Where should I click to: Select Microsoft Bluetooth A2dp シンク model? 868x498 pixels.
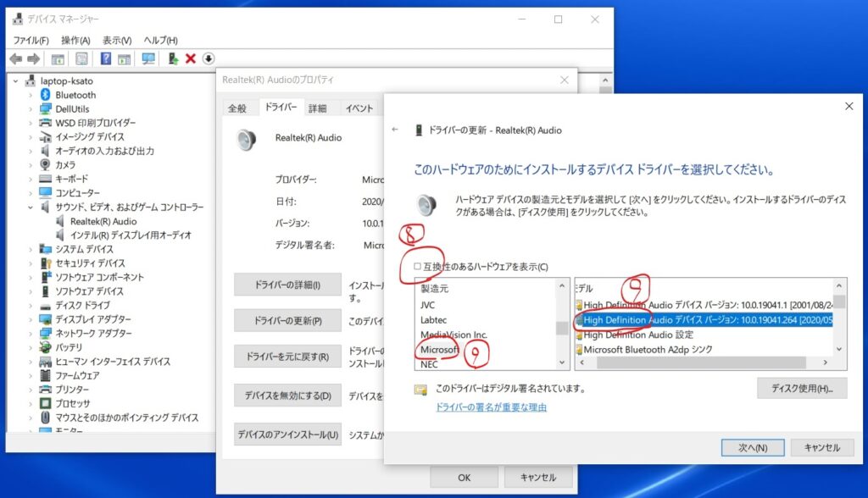point(647,350)
